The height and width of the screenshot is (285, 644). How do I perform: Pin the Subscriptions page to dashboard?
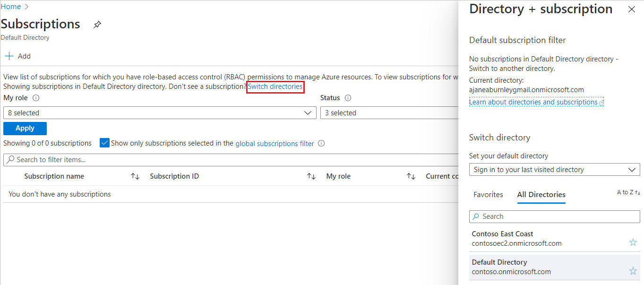(97, 24)
